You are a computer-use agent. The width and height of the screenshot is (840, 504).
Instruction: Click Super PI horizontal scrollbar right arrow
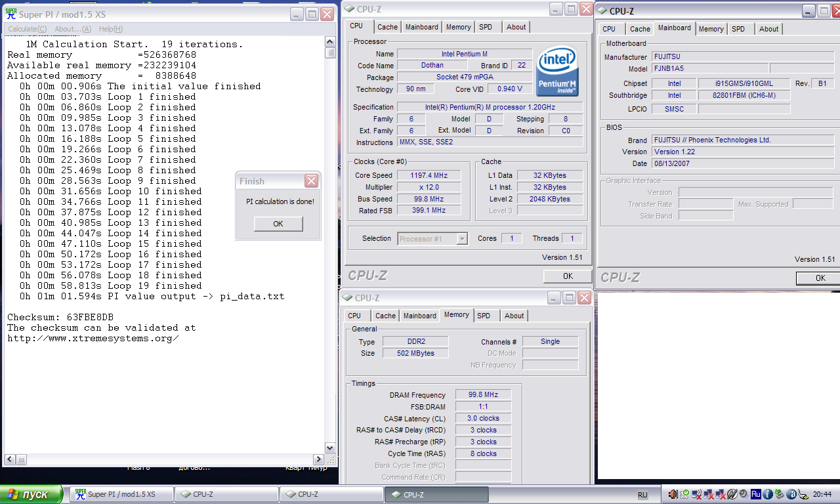(x=319, y=460)
